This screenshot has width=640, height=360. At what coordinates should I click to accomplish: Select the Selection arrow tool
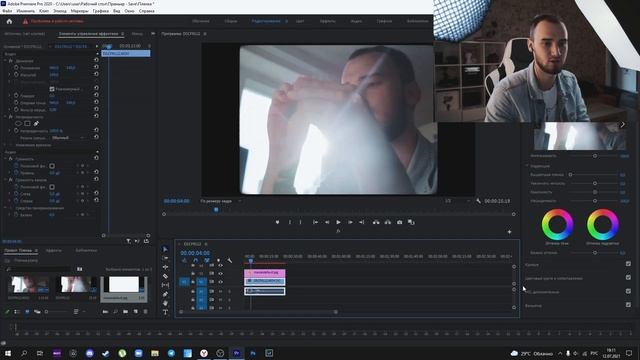165,249
